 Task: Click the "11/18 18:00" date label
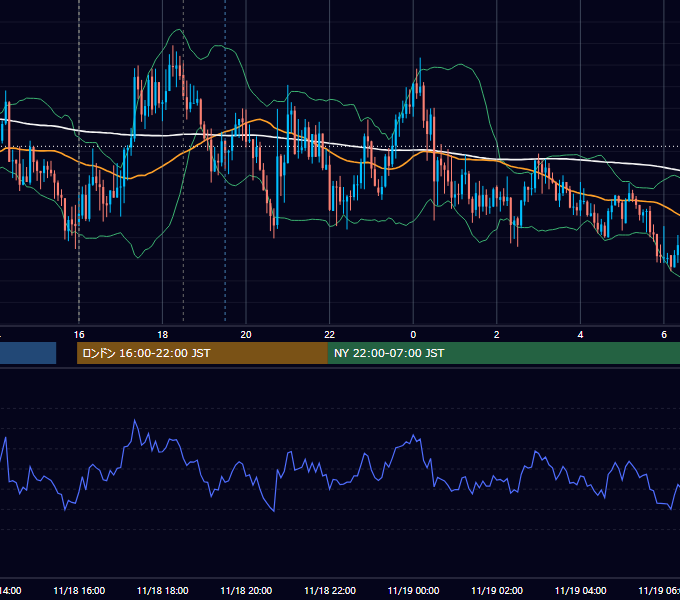(163, 591)
